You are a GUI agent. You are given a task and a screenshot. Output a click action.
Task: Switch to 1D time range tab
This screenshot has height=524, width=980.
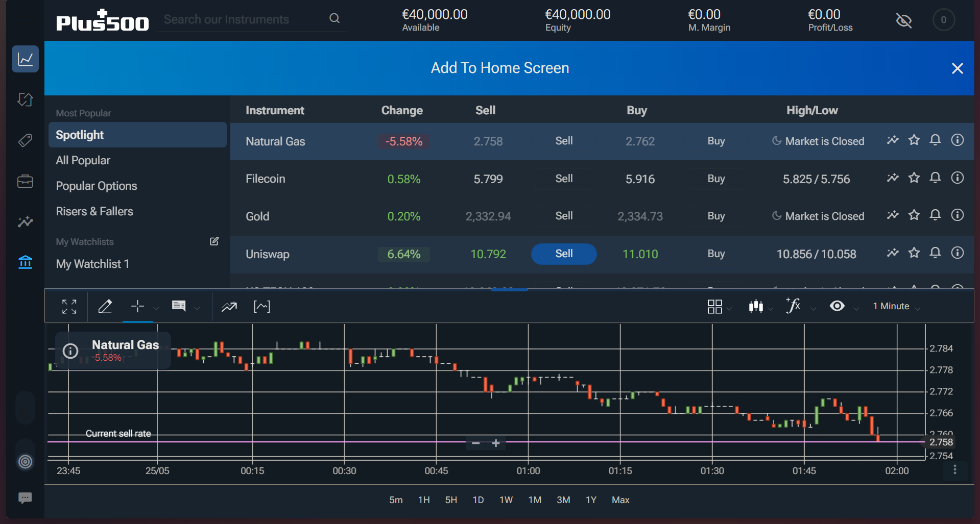click(x=478, y=500)
